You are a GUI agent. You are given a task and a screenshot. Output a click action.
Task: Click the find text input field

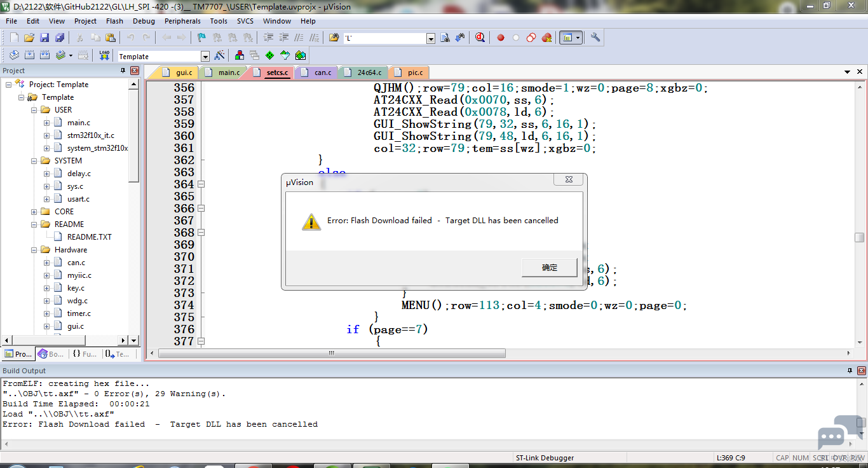click(384, 38)
